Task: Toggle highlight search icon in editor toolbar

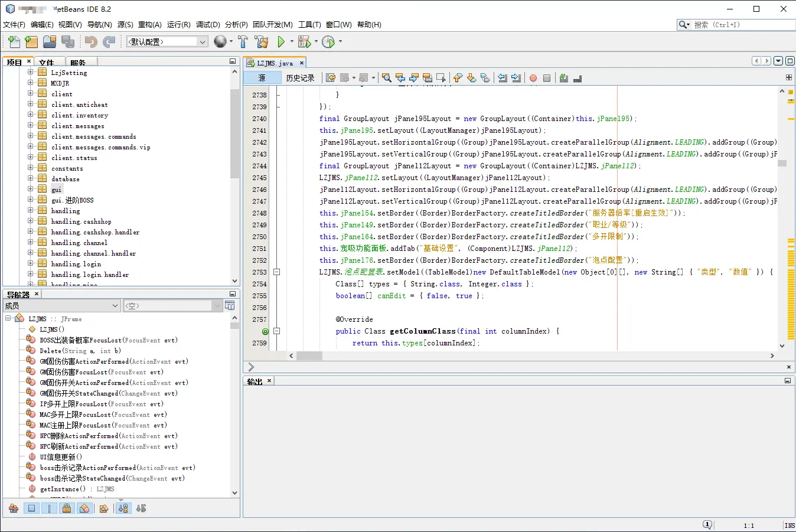Action: click(x=428, y=78)
